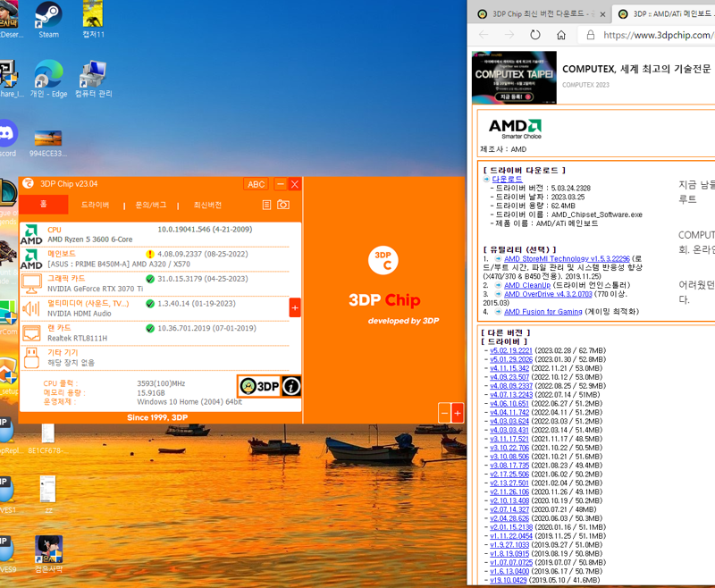Open the 캡처11 desktop file

tap(94, 20)
